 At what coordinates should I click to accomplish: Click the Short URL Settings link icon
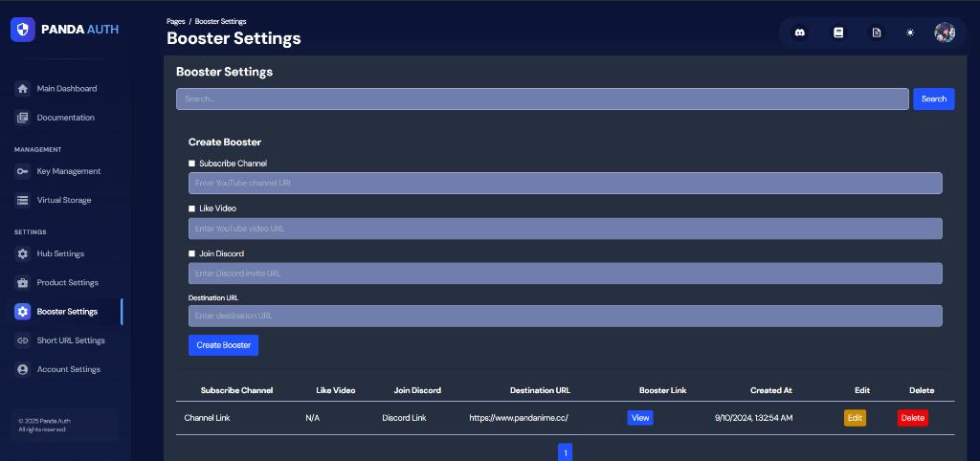click(23, 340)
